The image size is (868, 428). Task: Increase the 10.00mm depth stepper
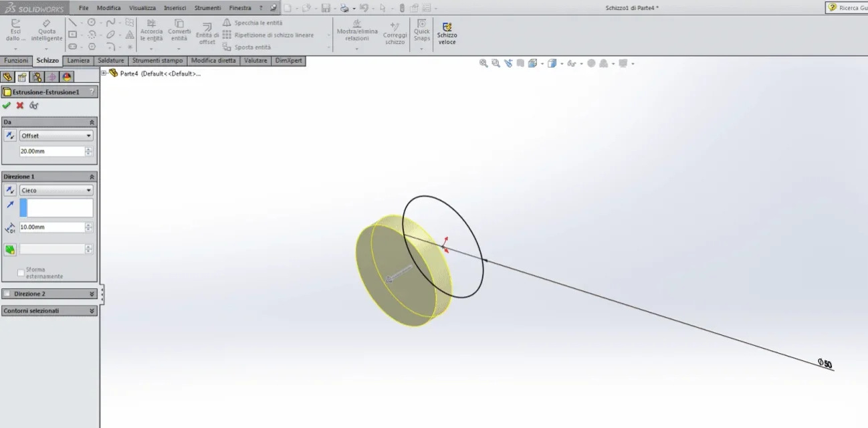point(89,225)
